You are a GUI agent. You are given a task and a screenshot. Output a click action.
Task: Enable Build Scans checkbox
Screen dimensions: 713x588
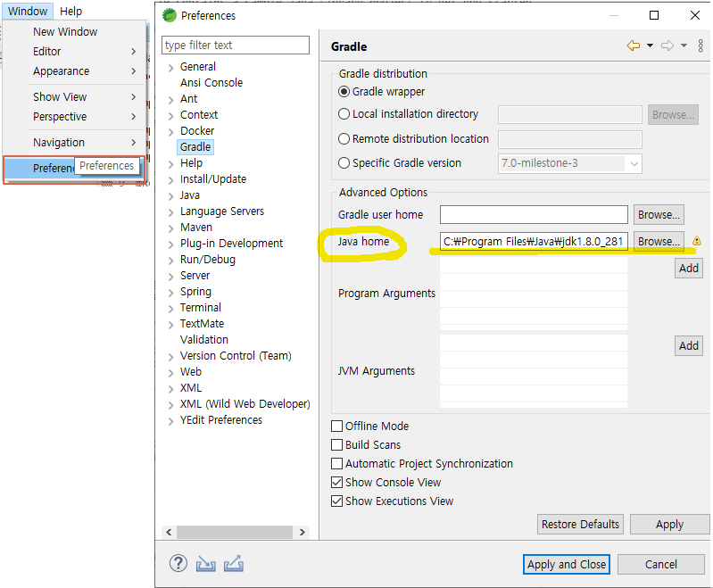337,444
